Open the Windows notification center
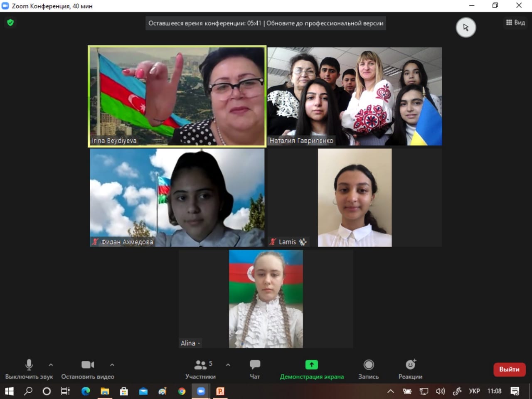This screenshot has height=399, width=532. (515, 391)
